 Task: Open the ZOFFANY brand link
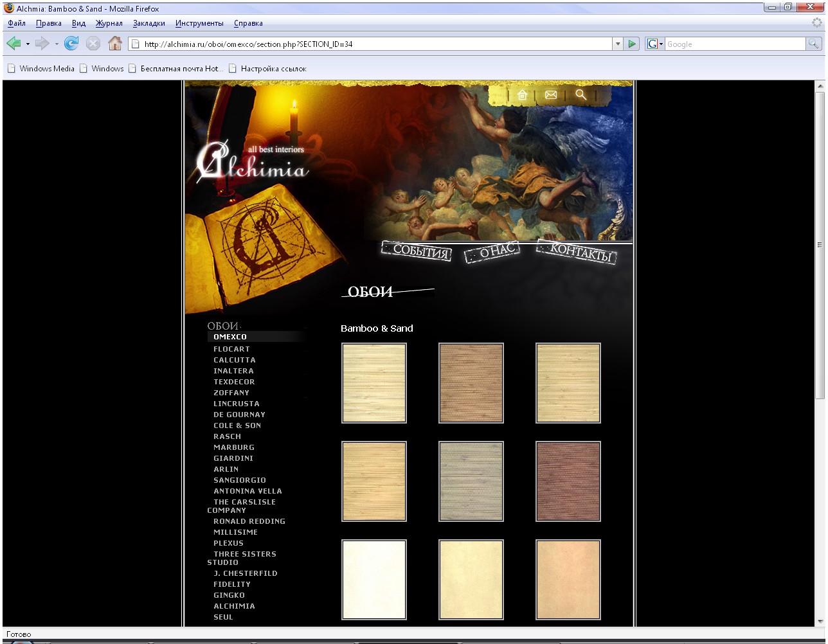(231, 393)
